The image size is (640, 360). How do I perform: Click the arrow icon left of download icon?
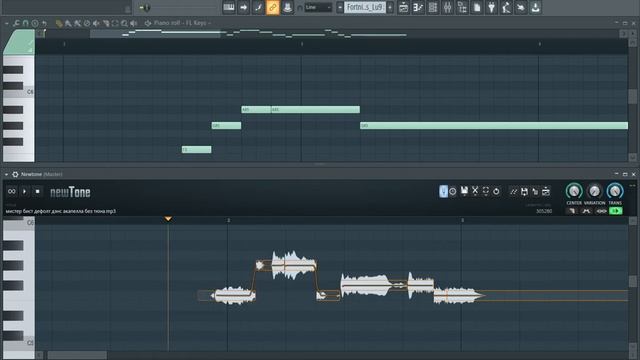pyautogui.click(x=521, y=7)
